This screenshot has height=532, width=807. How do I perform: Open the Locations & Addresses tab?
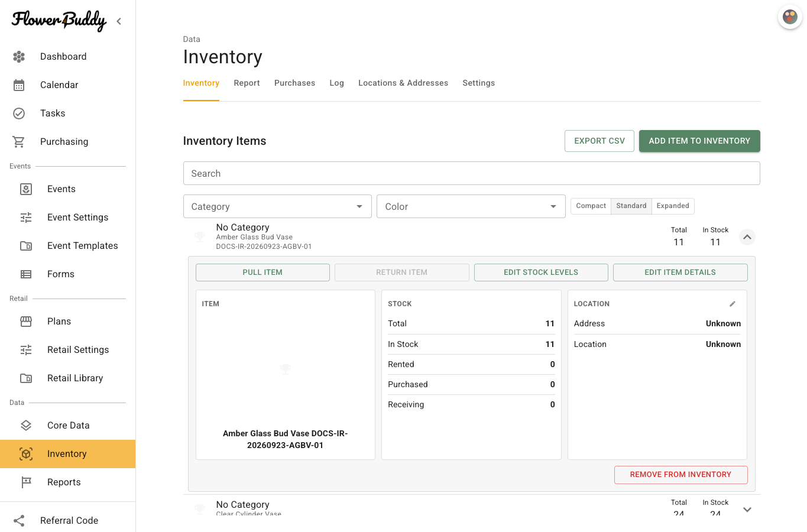click(403, 83)
